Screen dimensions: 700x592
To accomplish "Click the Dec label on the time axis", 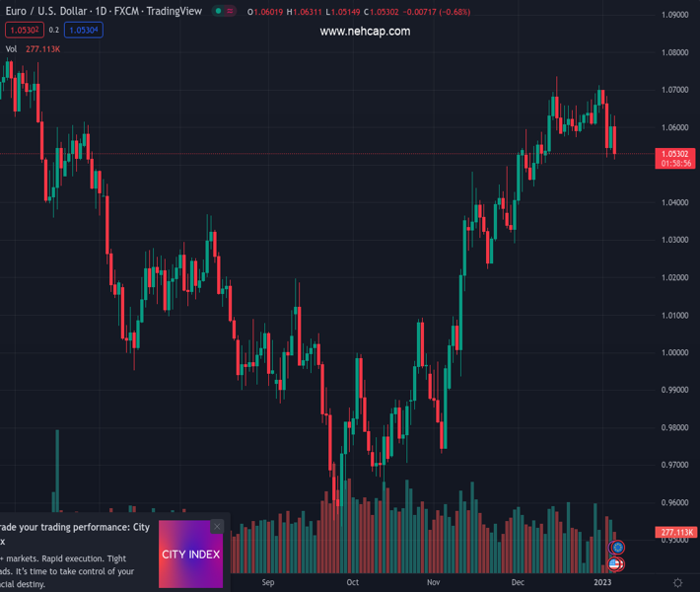I will [x=518, y=583].
